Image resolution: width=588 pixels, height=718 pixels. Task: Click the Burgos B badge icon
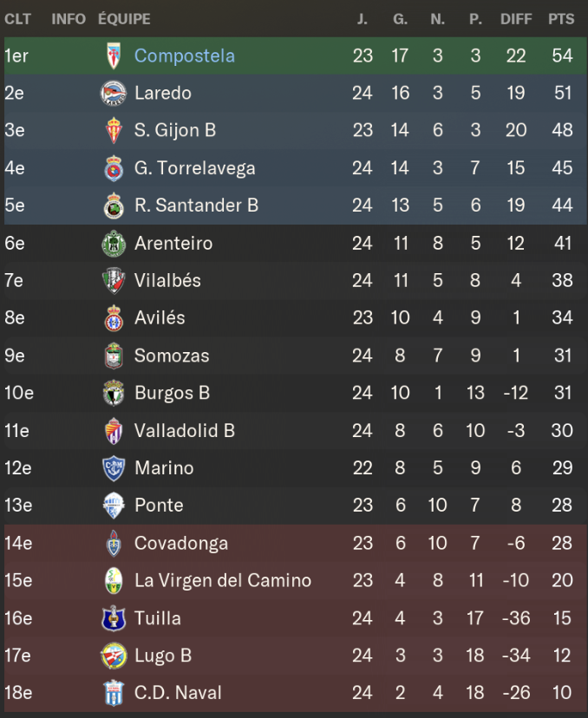point(114,393)
